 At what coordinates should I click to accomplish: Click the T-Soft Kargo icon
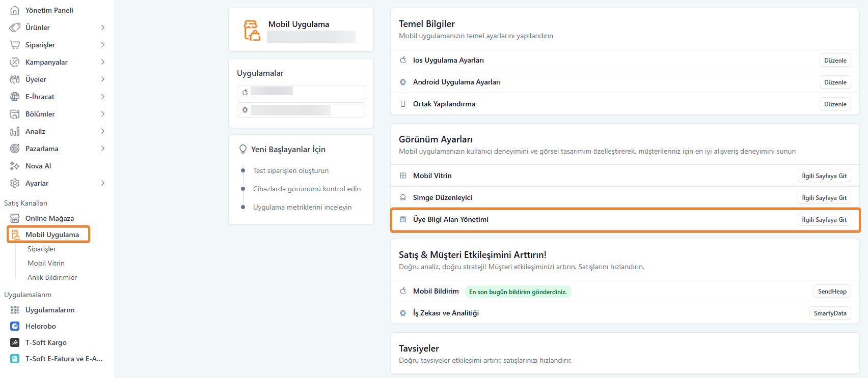(x=15, y=342)
